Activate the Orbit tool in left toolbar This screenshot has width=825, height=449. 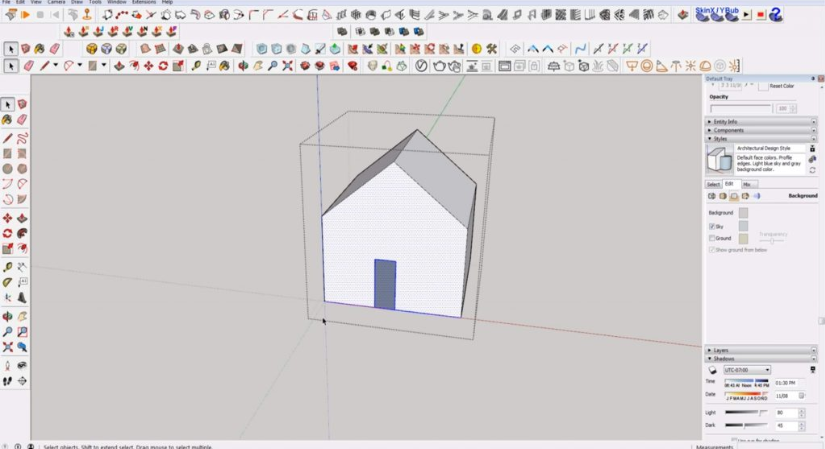pos(7,316)
